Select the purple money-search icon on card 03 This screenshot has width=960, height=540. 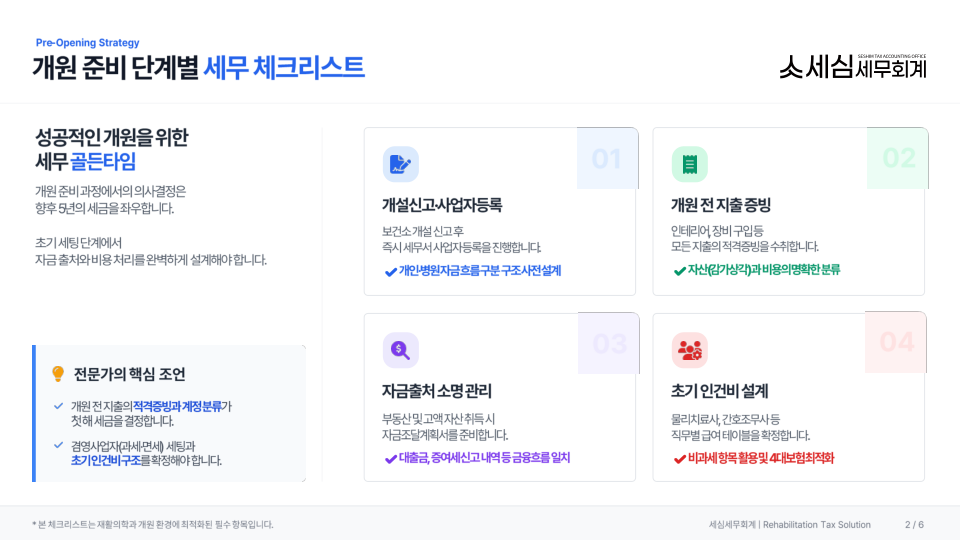point(400,349)
